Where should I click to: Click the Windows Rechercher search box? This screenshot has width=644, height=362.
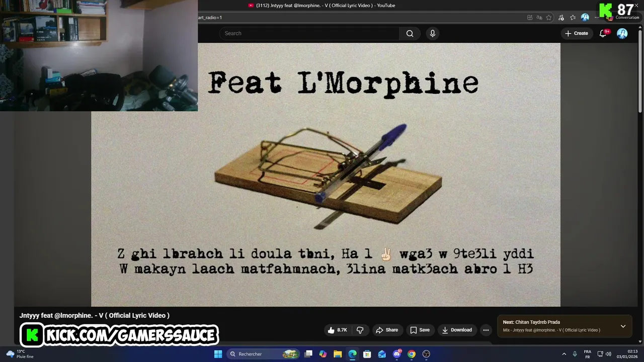point(263,354)
